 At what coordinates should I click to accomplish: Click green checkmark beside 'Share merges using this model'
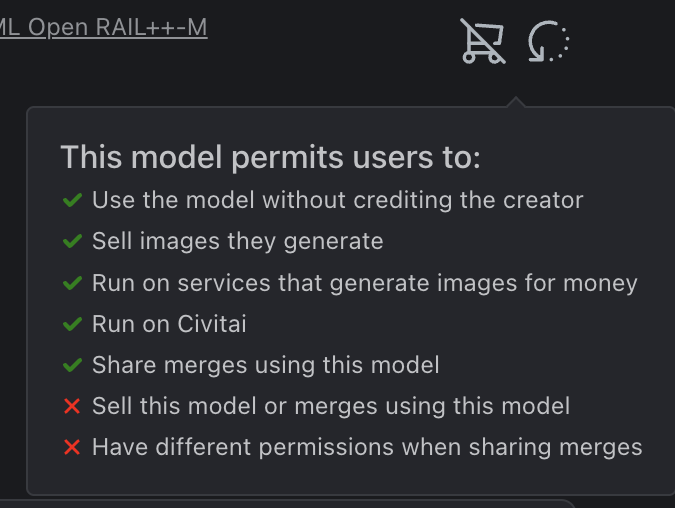[x=72, y=365]
